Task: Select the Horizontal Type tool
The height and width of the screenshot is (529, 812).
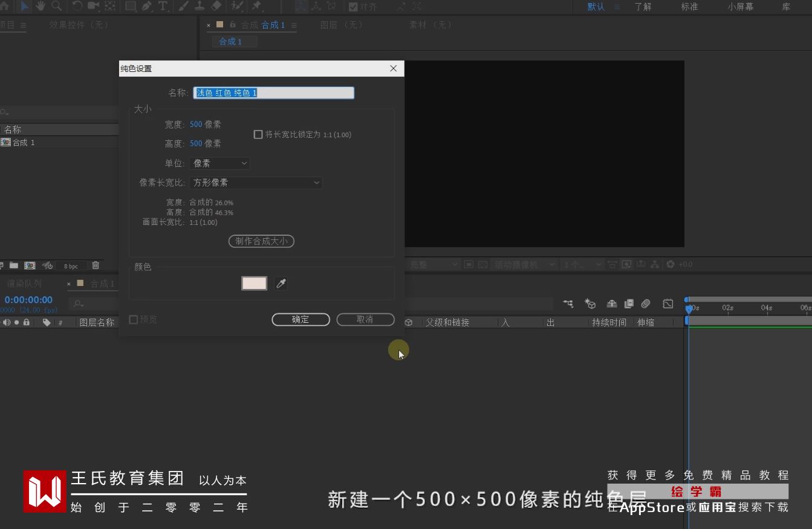Action: coord(163,6)
